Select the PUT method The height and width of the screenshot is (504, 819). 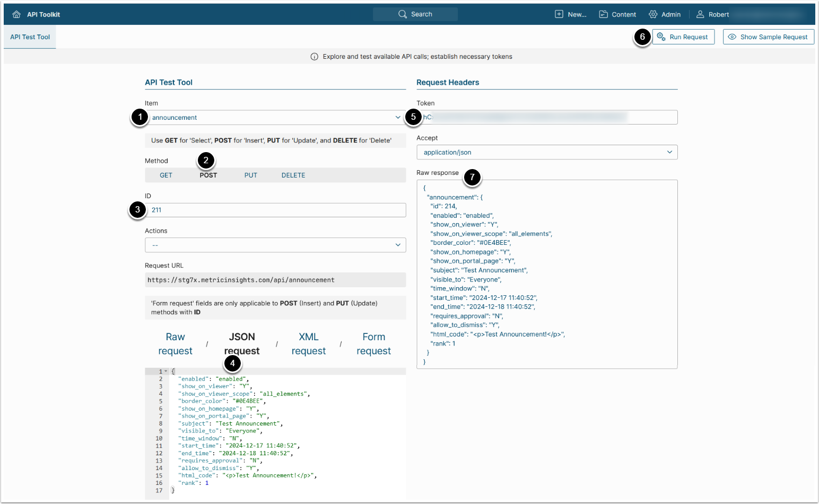[x=250, y=175]
